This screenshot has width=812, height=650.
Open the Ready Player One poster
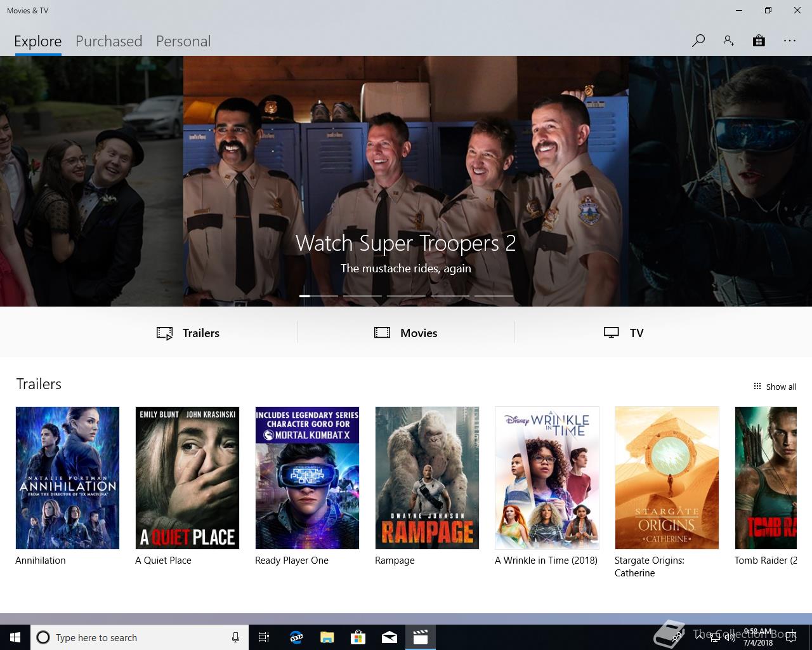307,478
